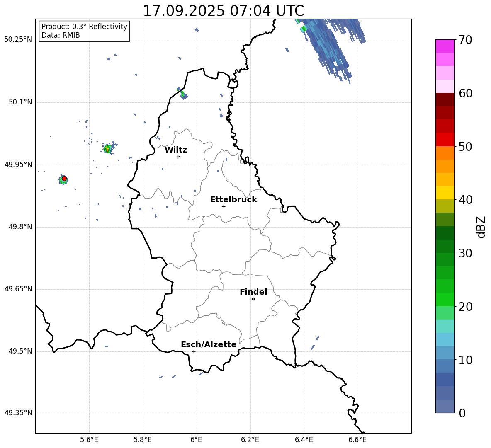
Task: Pick the yellow swatch just above 40 dBZ
Action: point(445,193)
